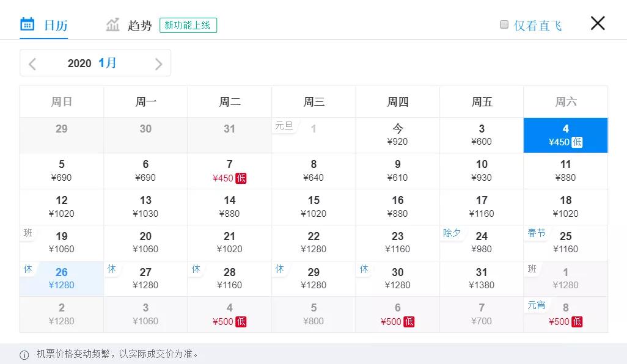Go to the previous month

coord(33,64)
